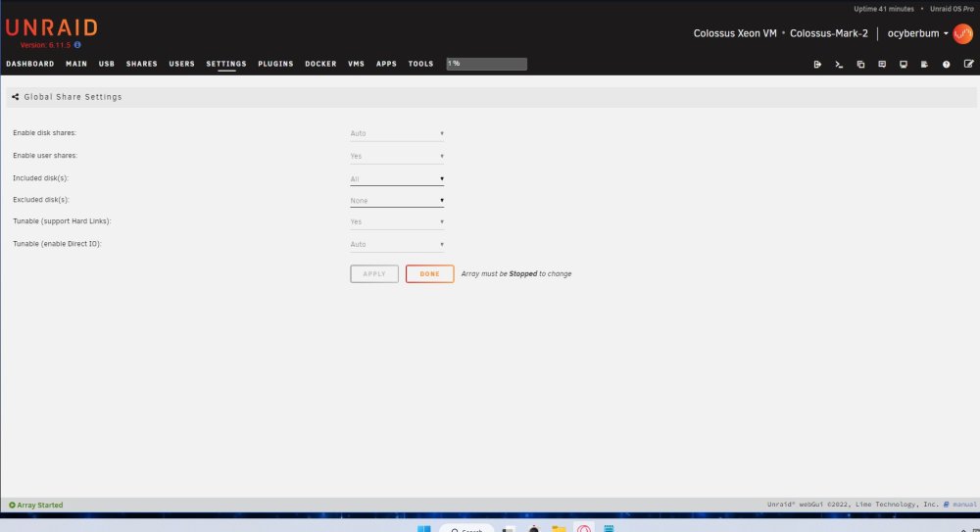Open File Explorer from the taskbar
The width and height of the screenshot is (980, 532).
[x=559, y=529]
